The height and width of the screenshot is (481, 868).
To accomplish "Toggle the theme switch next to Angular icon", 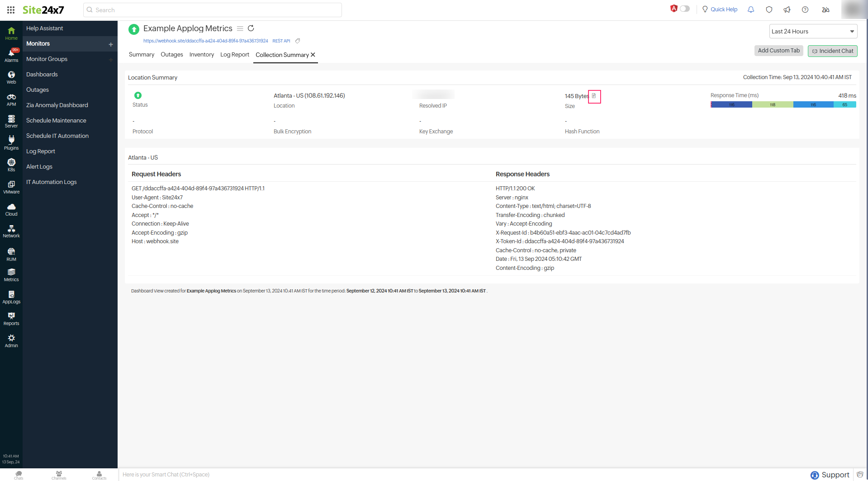I will click(x=685, y=9).
